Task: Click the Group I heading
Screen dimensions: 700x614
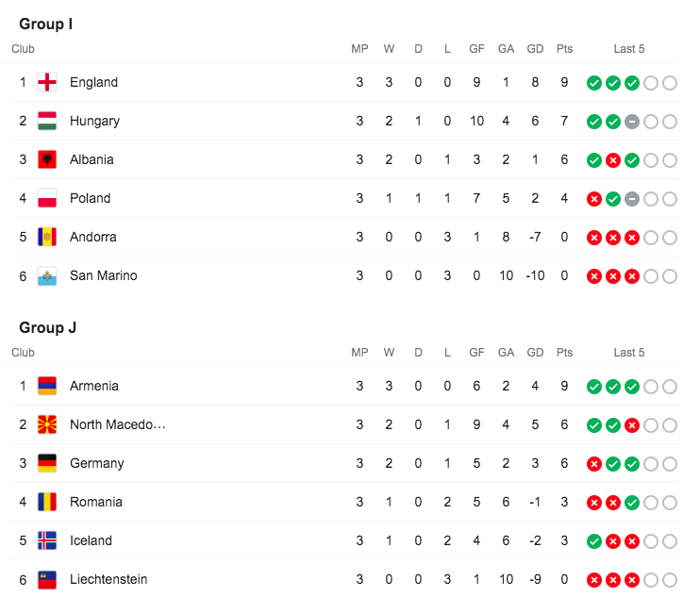Action: 45,24
